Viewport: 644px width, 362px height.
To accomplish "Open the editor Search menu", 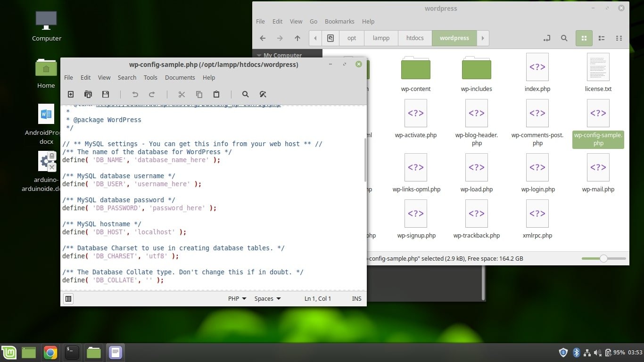I will click(127, 77).
